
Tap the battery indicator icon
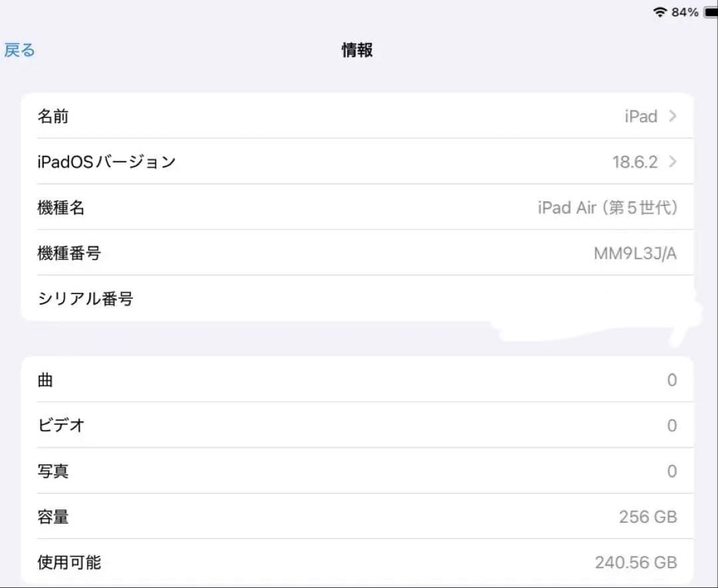[708, 11]
